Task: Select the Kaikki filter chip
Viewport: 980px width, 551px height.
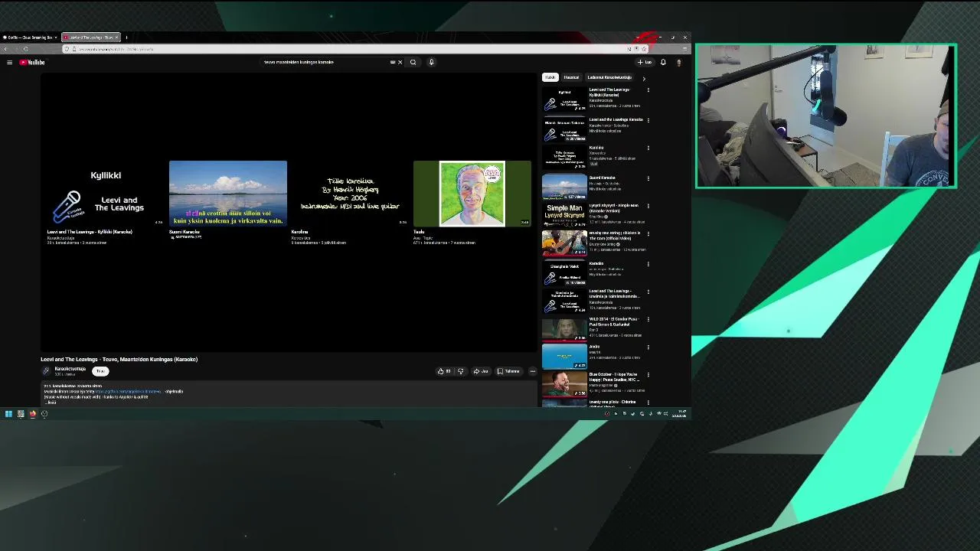Action: pyautogui.click(x=550, y=77)
